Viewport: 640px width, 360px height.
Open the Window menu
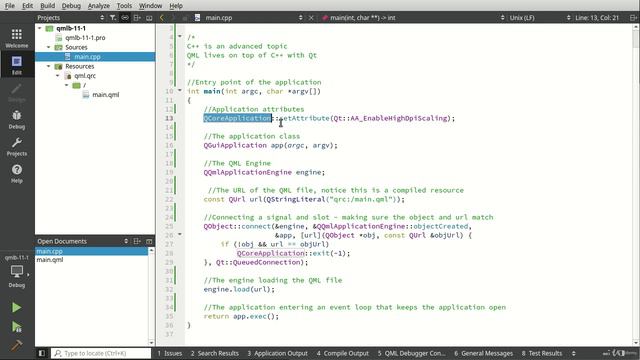[x=150, y=6]
